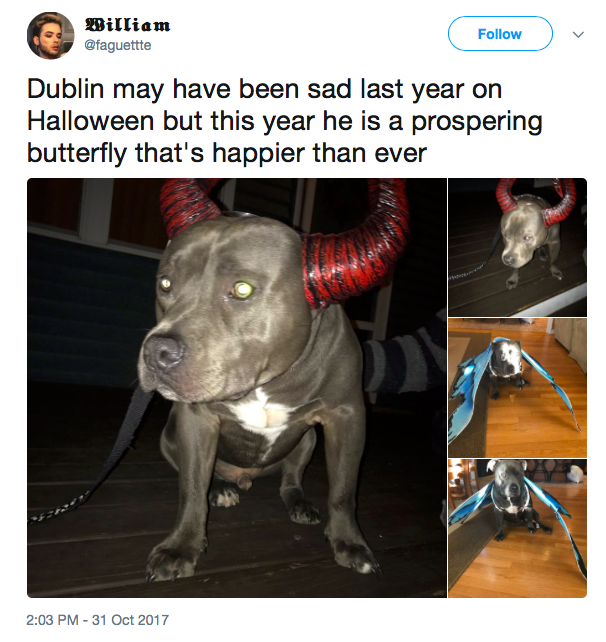Open the 2:03 PM - 31 Oct 2017 timestamp

click(97, 620)
